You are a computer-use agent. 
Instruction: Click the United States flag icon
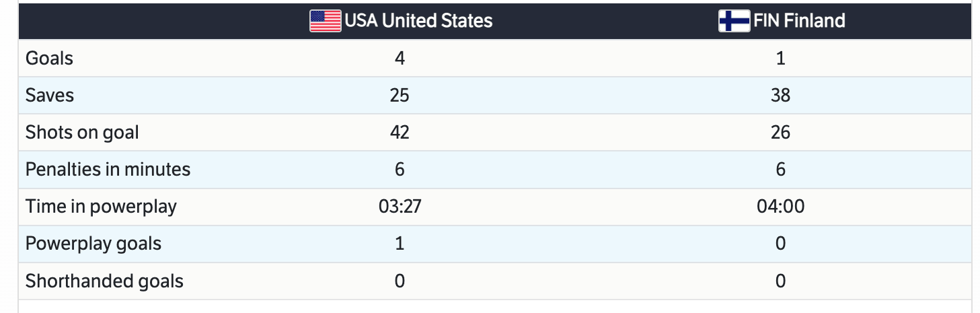[x=325, y=21]
